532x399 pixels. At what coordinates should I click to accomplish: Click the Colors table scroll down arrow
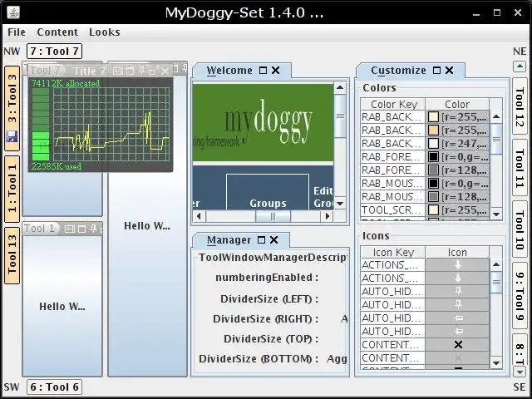[496, 214]
